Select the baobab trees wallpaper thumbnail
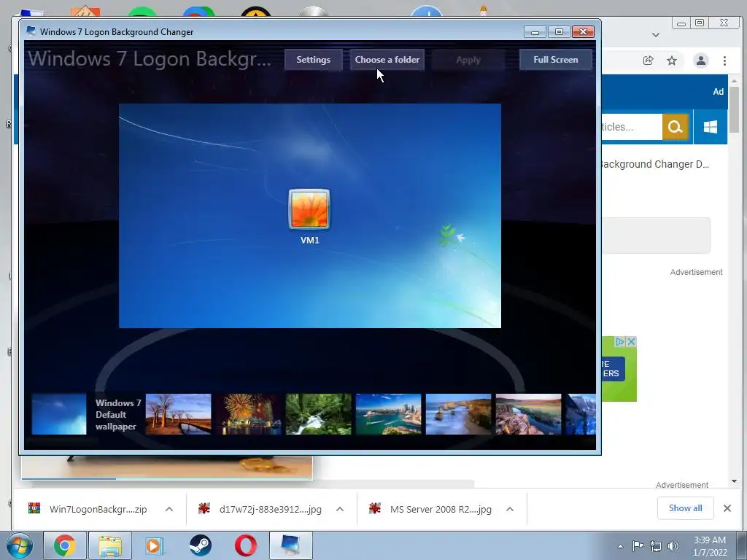 (x=178, y=414)
